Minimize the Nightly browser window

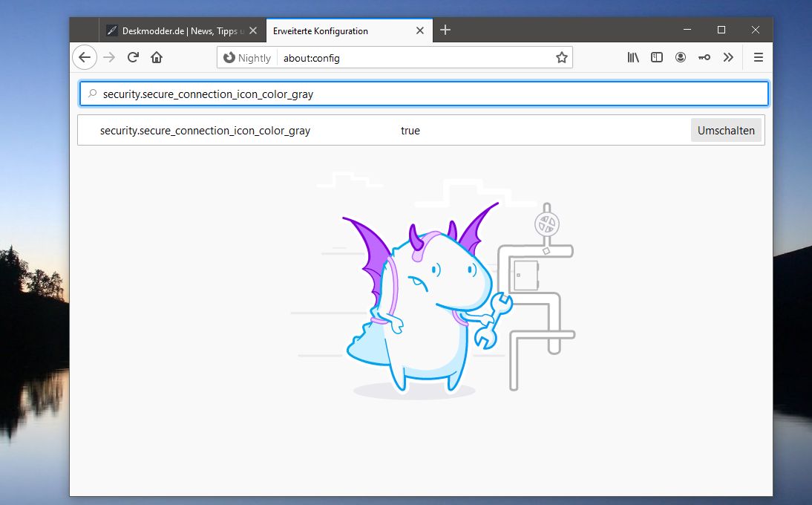687,30
